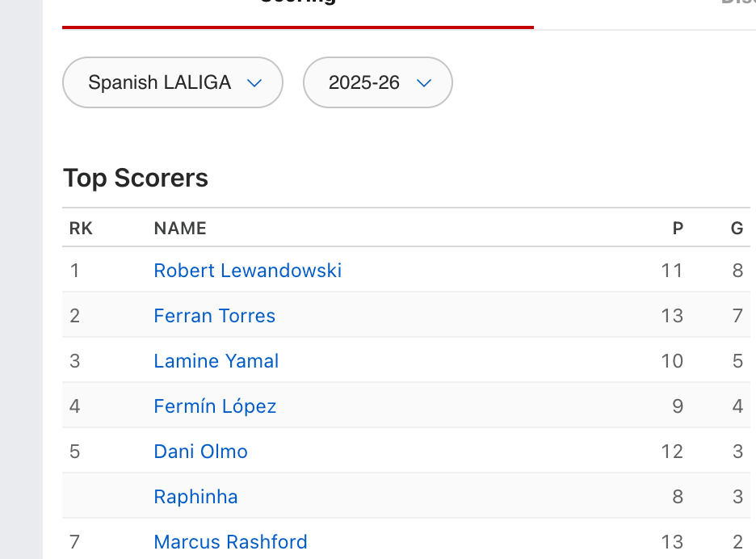Switch to the partially visible Discipline tab
The height and width of the screenshot is (559, 756).
click(737, 4)
